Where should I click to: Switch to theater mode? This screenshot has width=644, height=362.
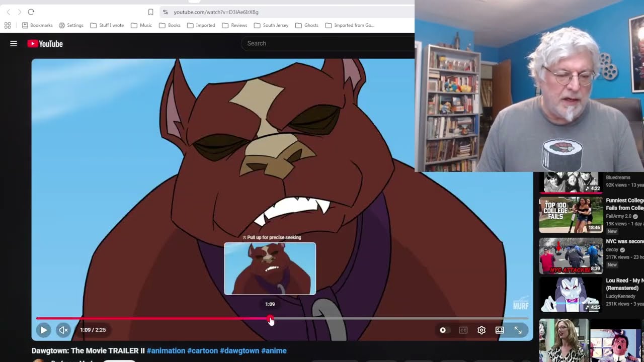[500, 330]
